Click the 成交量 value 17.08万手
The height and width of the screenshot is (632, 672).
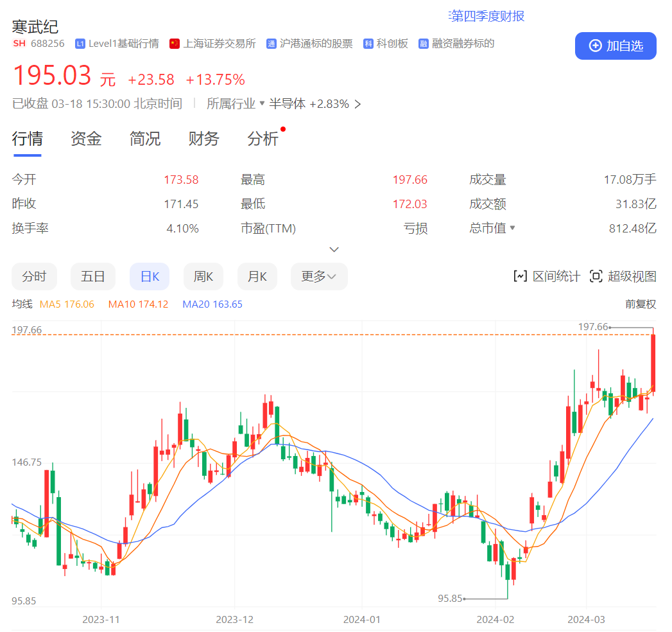630,180
